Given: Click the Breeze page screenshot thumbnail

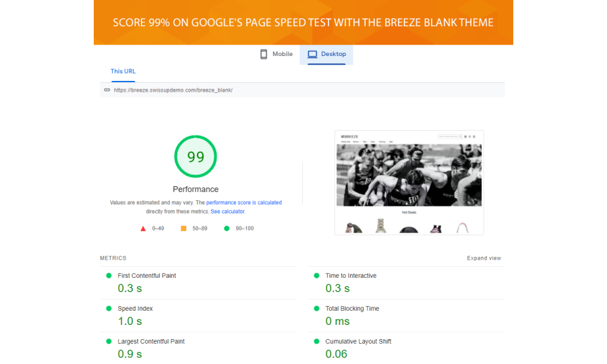Looking at the screenshot, I should pos(409,183).
